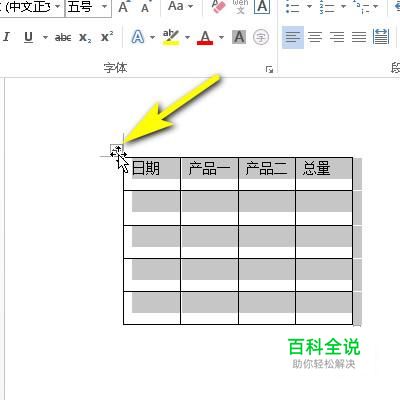Select the 产品二 header cell
This screenshot has height=400, width=400.
coord(267,174)
